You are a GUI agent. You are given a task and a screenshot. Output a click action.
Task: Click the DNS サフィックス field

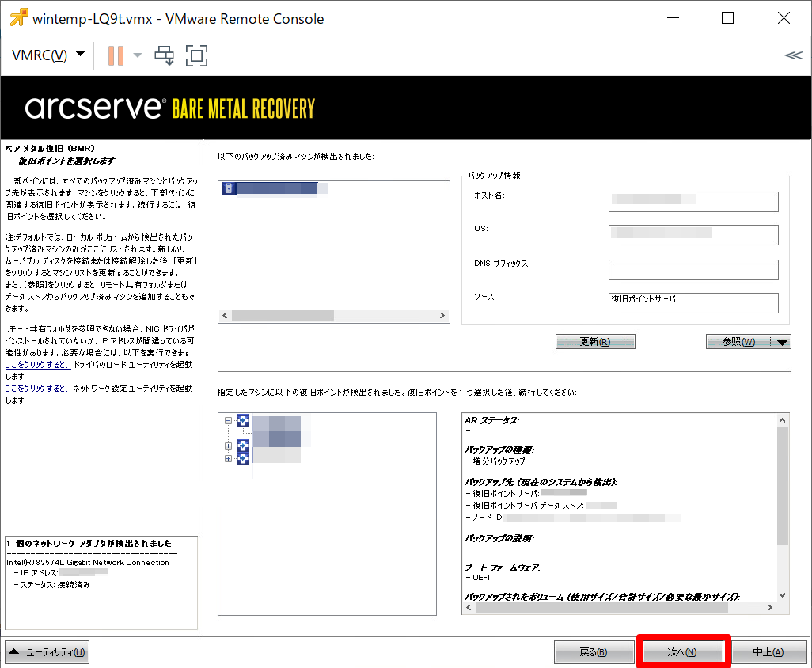click(x=693, y=270)
